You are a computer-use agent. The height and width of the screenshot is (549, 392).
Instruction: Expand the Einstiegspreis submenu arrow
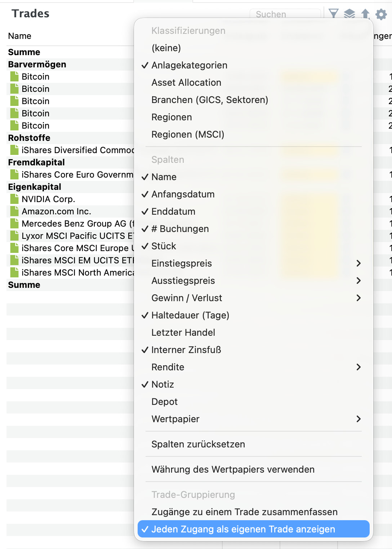[358, 263]
